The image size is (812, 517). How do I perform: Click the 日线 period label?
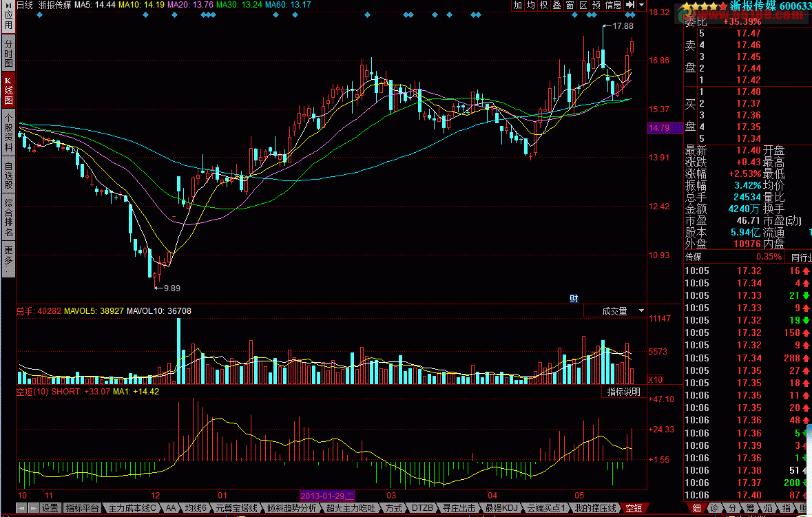pos(24,5)
